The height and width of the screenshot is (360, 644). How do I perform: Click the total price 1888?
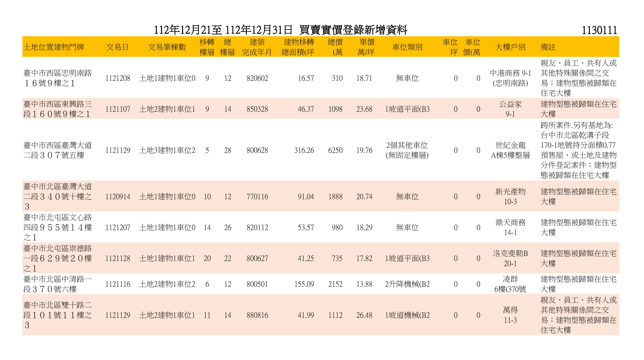click(335, 197)
